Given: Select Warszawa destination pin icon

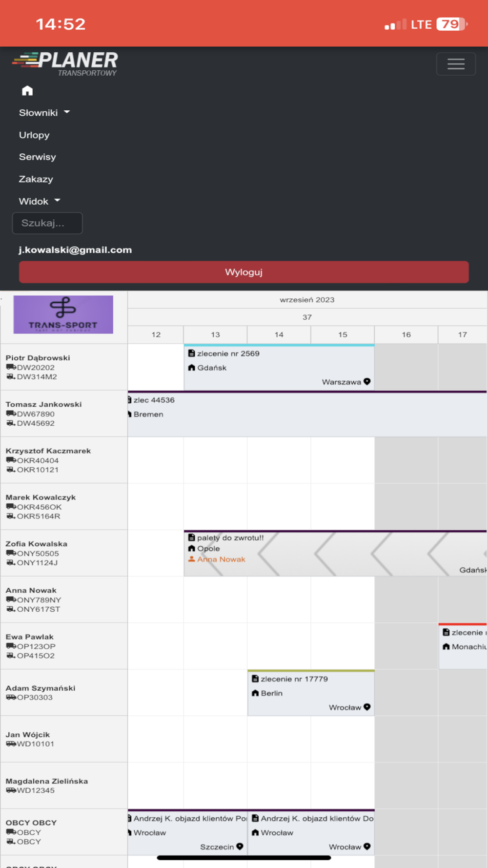Looking at the screenshot, I should coord(367,382).
